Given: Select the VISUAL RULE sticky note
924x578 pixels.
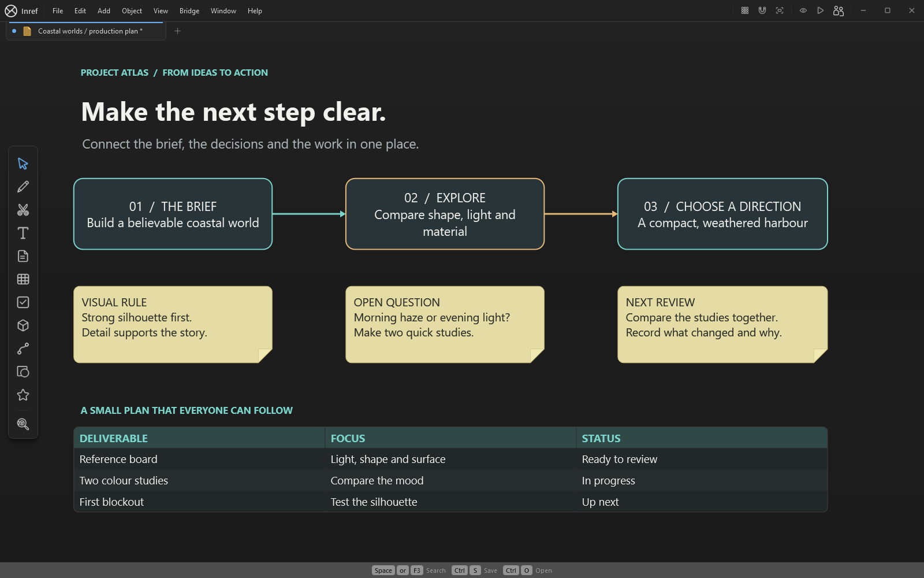Looking at the screenshot, I should 173,324.
